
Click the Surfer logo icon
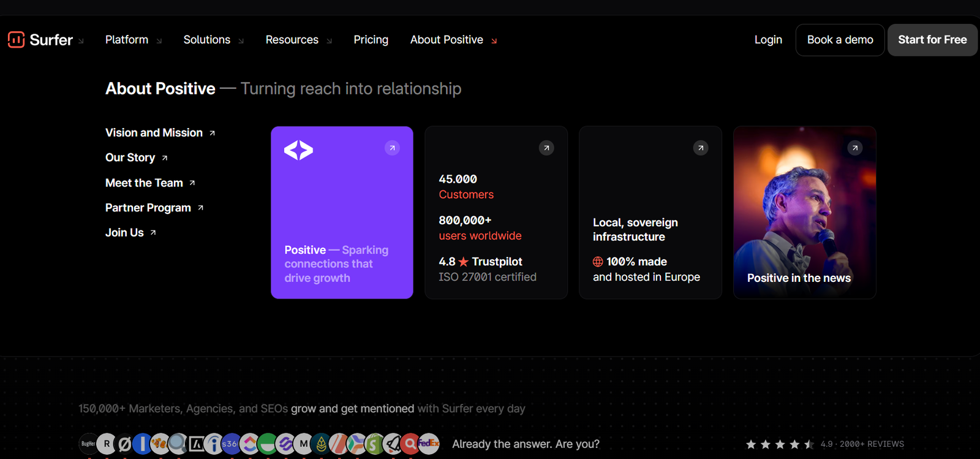pos(16,40)
